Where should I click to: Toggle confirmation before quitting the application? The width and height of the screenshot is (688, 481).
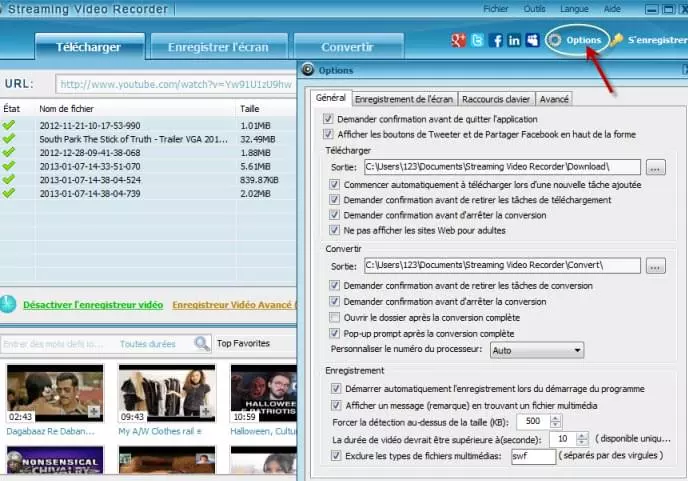[x=328, y=119]
